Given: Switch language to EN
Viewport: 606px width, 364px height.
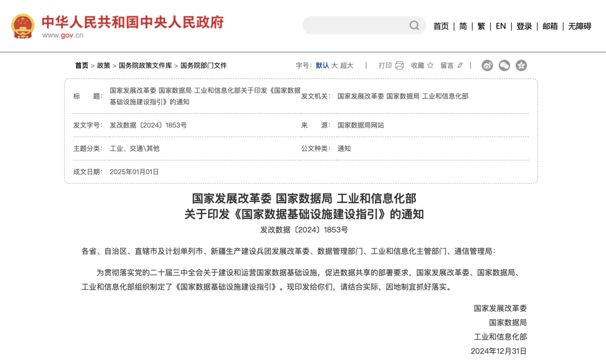Looking at the screenshot, I should coord(501,26).
